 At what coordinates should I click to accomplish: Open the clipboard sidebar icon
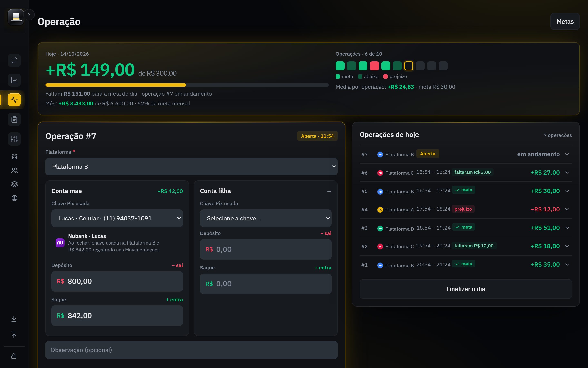pos(14,120)
